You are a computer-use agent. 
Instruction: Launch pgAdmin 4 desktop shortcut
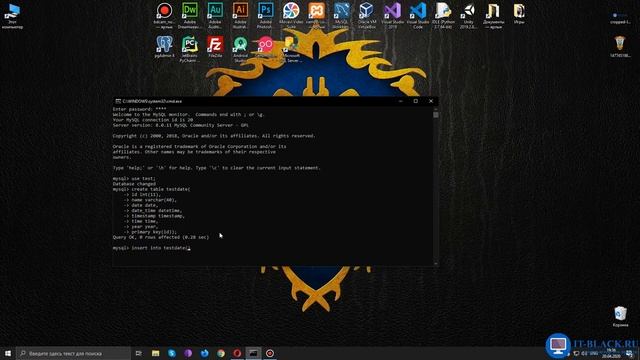point(164,47)
